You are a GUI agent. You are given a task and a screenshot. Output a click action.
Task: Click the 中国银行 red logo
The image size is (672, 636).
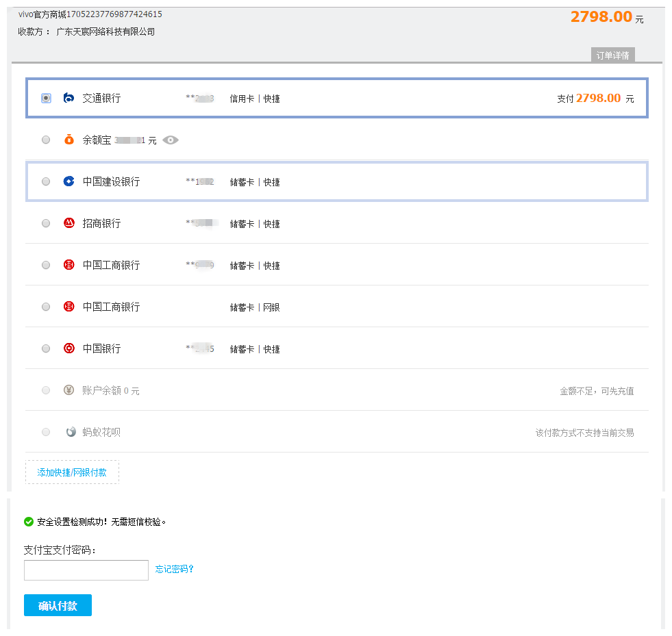[69, 348]
